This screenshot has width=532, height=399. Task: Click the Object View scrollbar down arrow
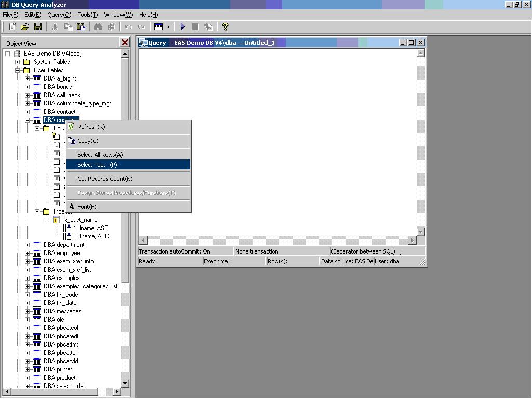pyautogui.click(x=125, y=383)
